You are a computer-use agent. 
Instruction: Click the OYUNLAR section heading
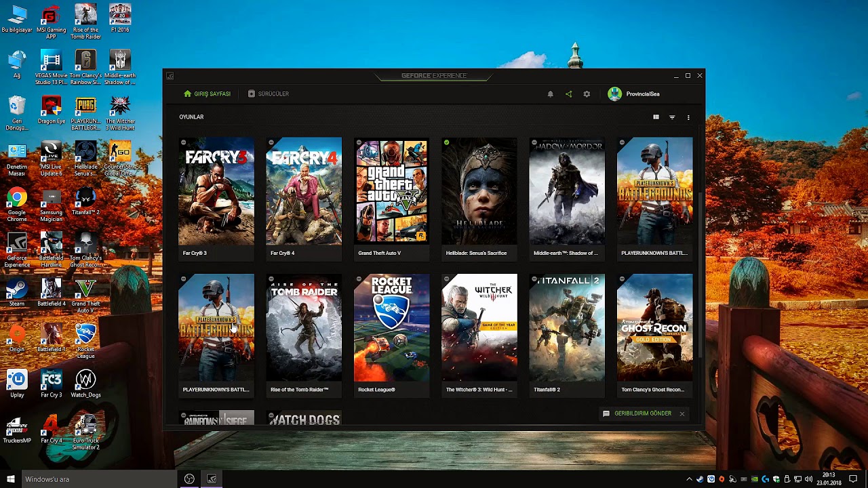pyautogui.click(x=191, y=117)
